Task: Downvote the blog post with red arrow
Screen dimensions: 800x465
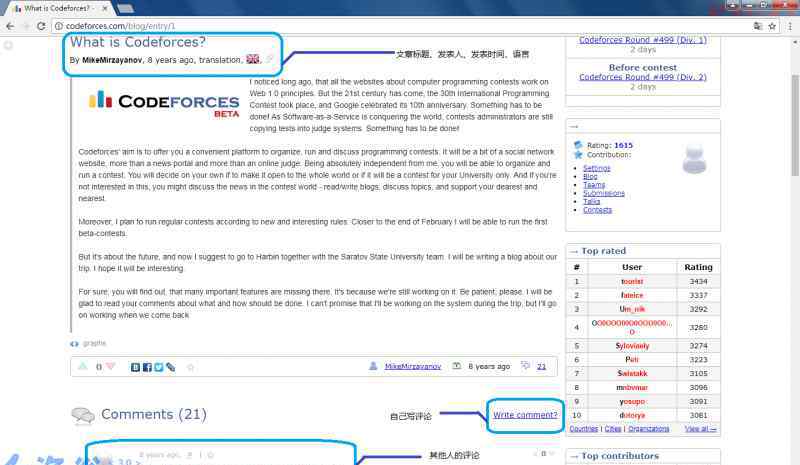Action: (x=110, y=366)
